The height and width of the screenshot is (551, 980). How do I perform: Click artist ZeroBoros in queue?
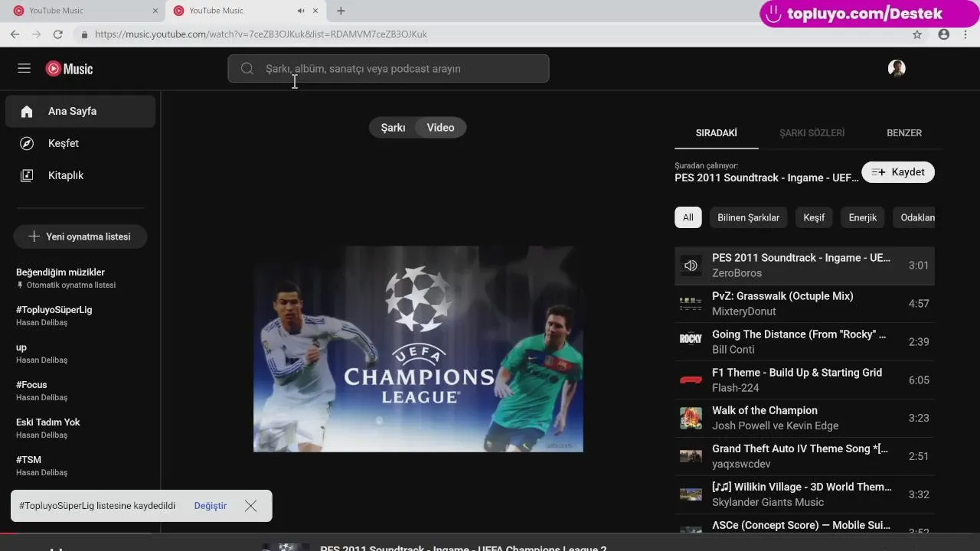737,273
